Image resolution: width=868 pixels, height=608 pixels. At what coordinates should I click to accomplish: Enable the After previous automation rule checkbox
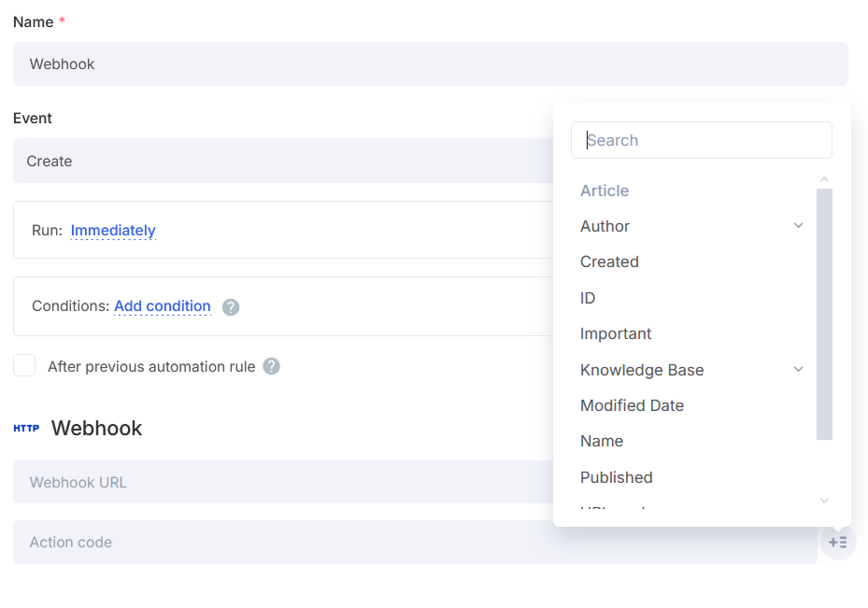click(x=24, y=366)
